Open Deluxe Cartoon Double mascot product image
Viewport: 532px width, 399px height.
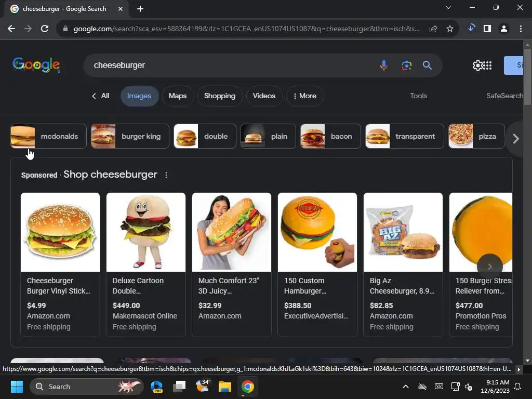[x=146, y=232]
